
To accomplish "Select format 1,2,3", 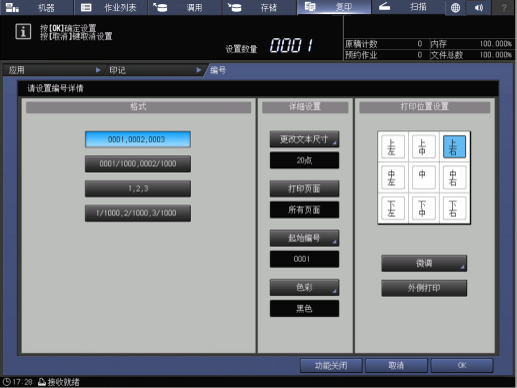I will click(x=138, y=189).
